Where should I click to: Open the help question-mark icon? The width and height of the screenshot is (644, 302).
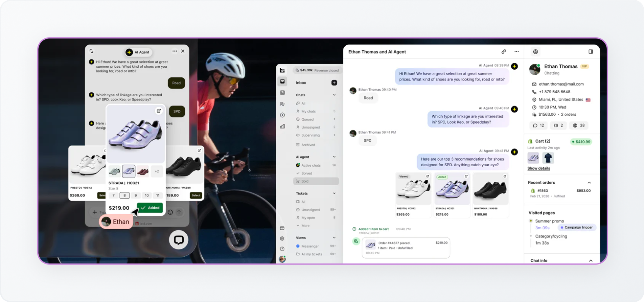(x=282, y=249)
